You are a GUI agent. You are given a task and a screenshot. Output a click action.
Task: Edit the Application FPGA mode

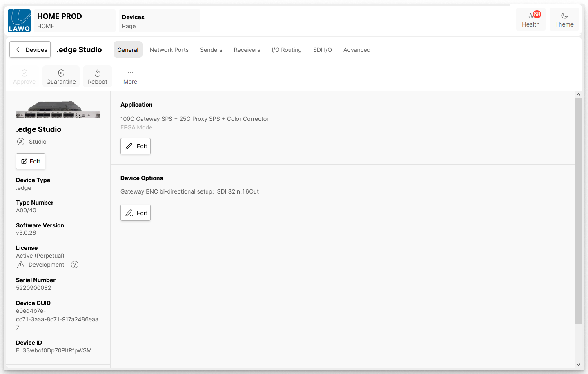[136, 146]
